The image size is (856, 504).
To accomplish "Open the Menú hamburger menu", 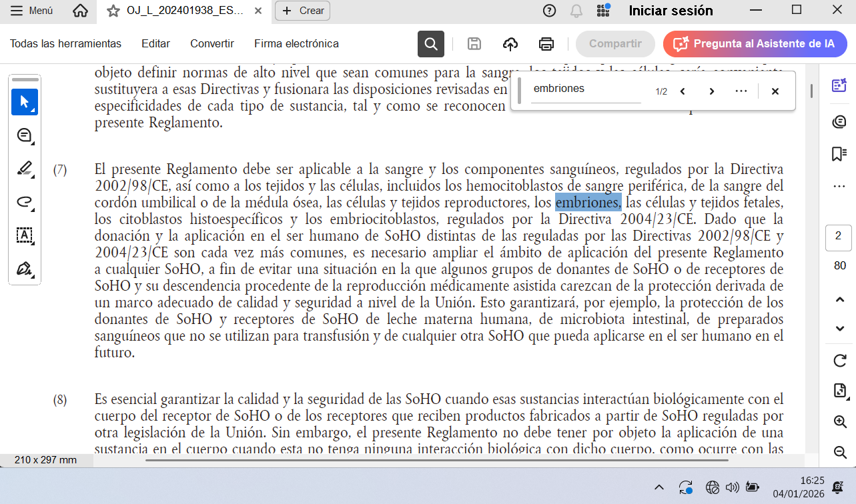I will click(32, 11).
